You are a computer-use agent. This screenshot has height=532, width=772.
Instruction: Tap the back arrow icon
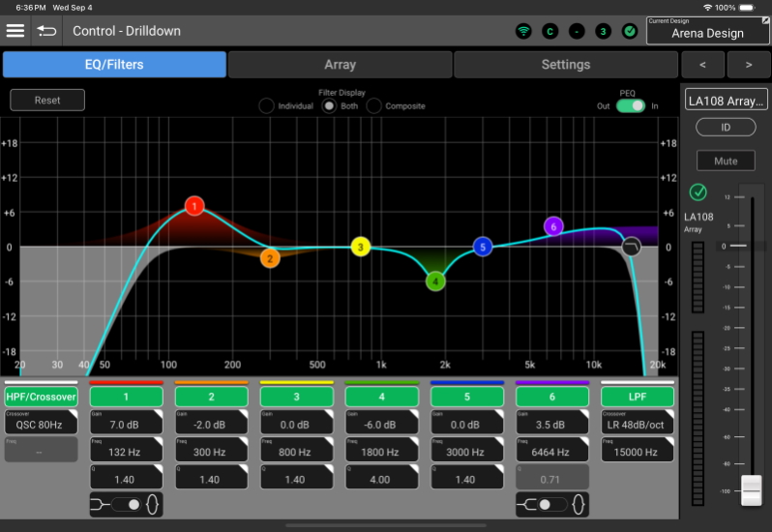(46, 31)
